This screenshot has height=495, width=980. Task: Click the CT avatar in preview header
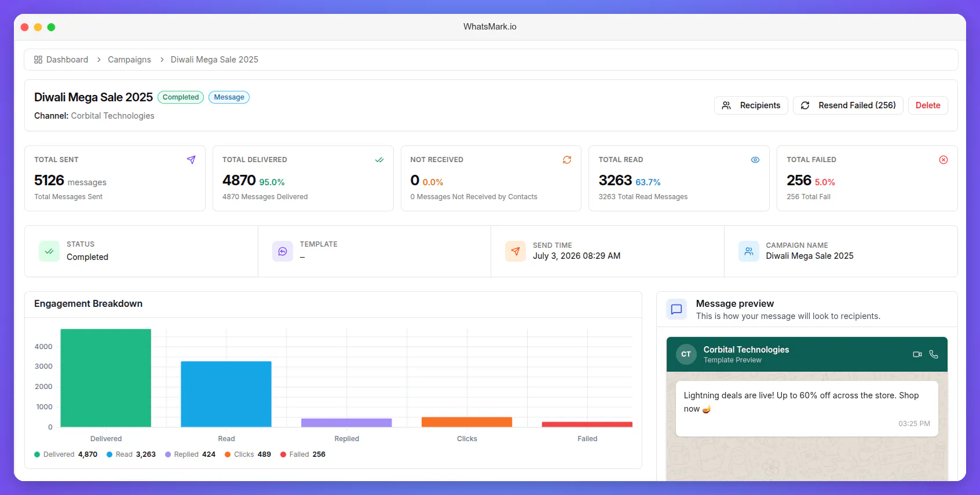[x=686, y=354]
